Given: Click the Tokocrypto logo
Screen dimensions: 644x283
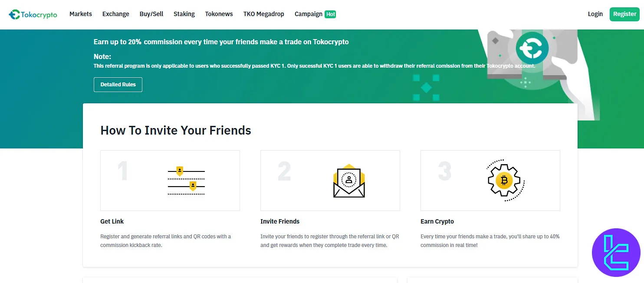Looking at the screenshot, I should 33,14.
